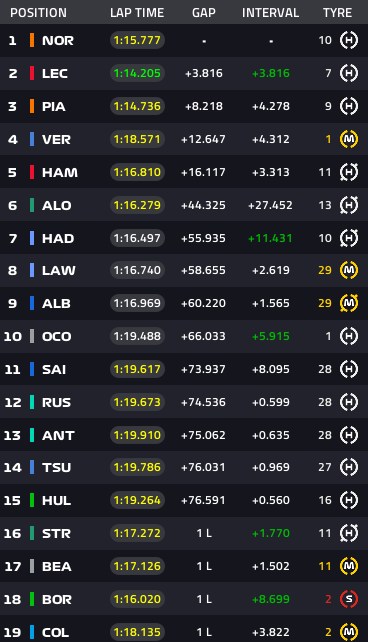Screen dimensions: 368x642
Task: Select the TYRE column header
Action: click(337, 13)
